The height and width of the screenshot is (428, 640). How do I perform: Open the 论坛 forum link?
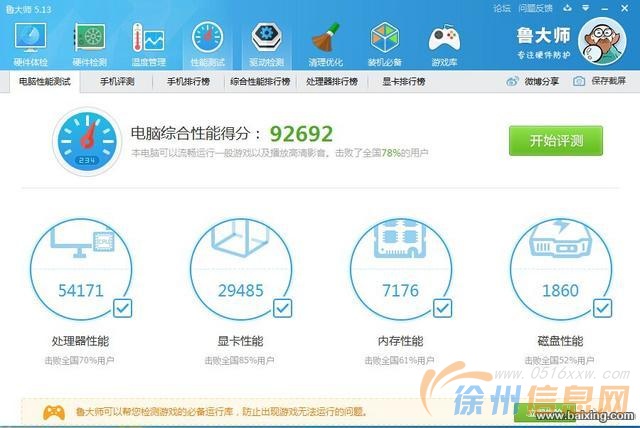click(502, 8)
